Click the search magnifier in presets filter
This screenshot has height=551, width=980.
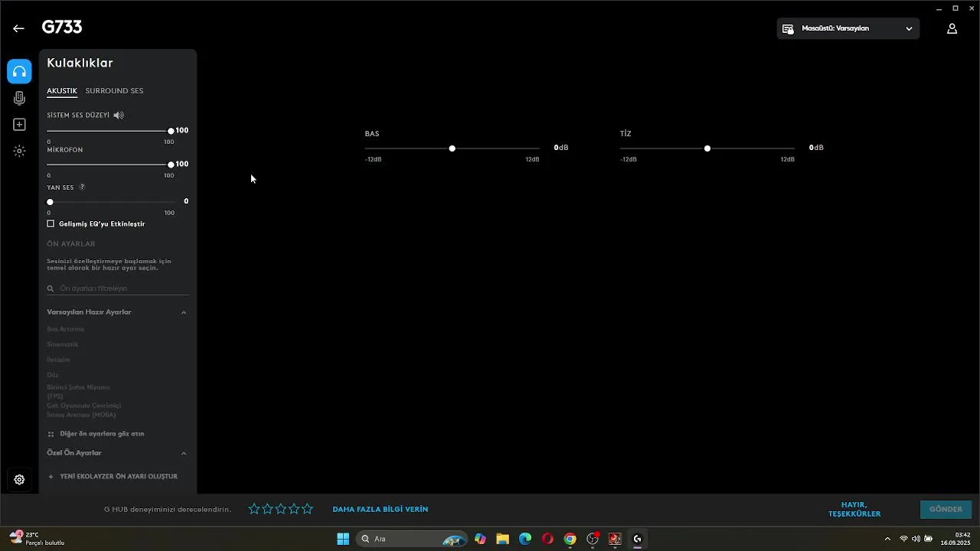(x=51, y=289)
